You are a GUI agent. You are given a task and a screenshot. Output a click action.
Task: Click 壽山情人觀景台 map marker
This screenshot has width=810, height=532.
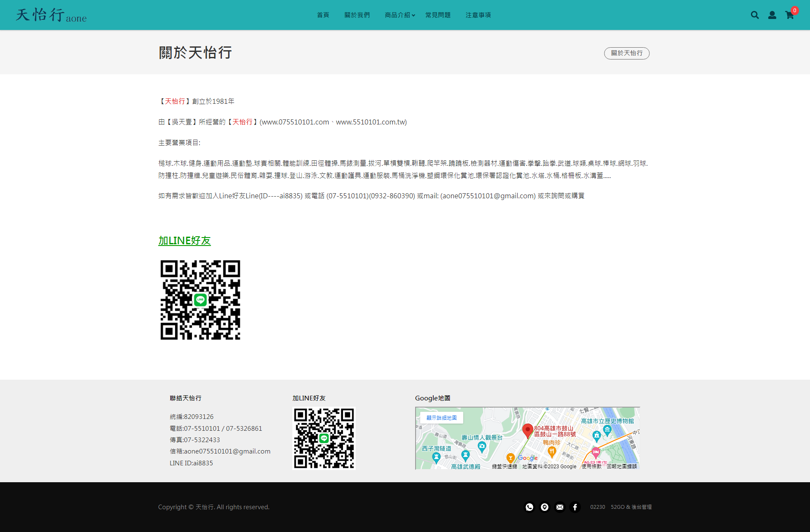point(482,447)
